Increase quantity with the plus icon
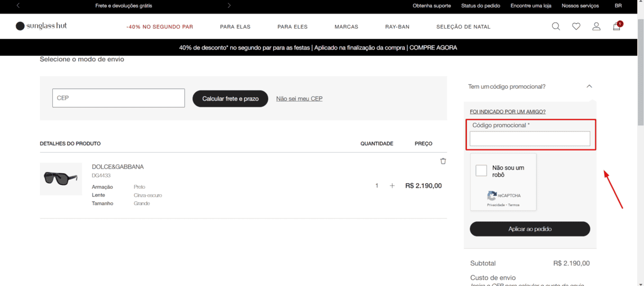The image size is (644, 286). pos(392,186)
